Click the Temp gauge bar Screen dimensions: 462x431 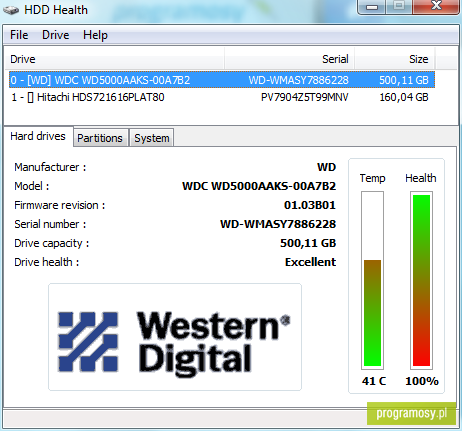(x=372, y=280)
